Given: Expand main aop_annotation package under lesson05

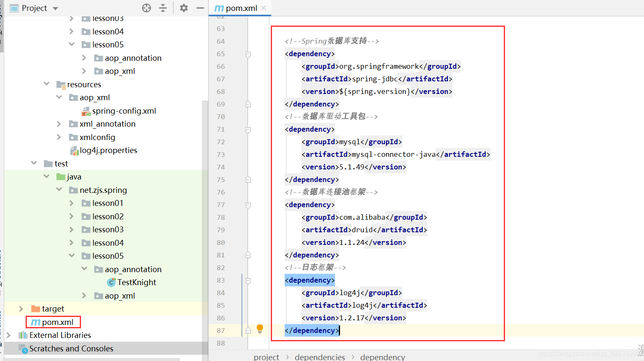Looking at the screenshot, I should pos(84,57).
